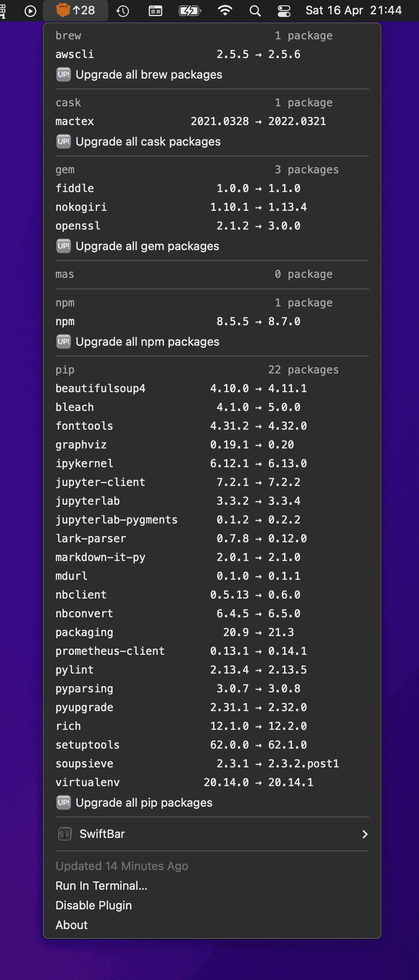Open the Wi-Fi status menu
The height and width of the screenshot is (980, 419).
(225, 11)
